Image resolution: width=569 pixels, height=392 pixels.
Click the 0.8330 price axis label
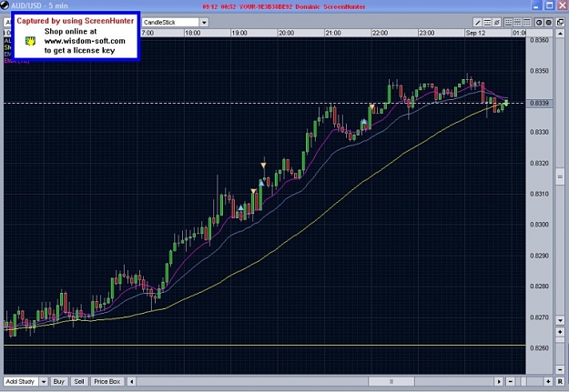(x=539, y=132)
